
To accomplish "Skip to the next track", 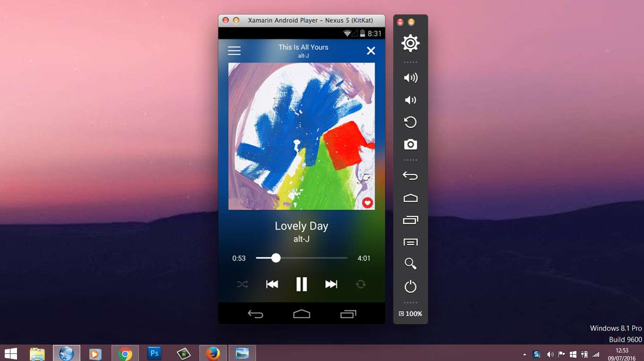I will [x=331, y=284].
